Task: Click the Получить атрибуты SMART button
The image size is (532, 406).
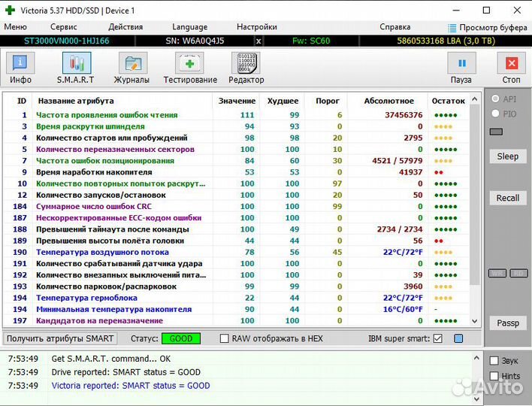Action: pyautogui.click(x=60, y=338)
